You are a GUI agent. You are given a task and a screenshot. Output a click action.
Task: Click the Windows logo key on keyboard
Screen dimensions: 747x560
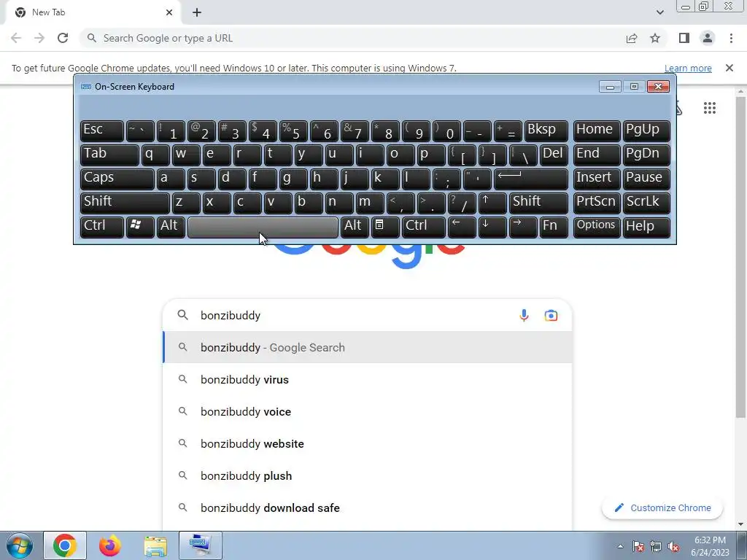point(140,227)
